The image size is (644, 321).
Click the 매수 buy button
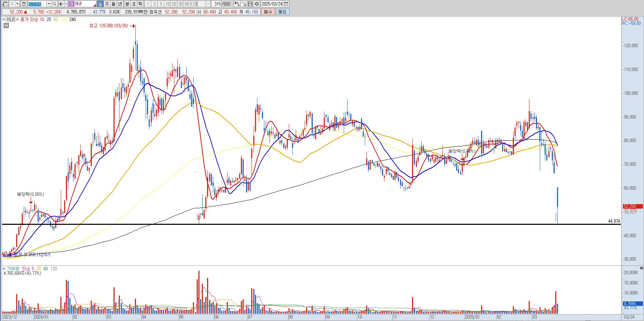[268, 12]
